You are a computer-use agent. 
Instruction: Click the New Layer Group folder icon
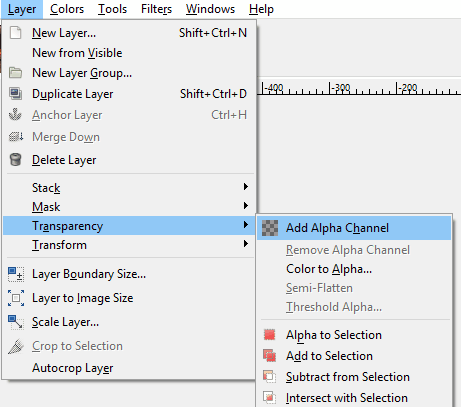tap(15, 72)
